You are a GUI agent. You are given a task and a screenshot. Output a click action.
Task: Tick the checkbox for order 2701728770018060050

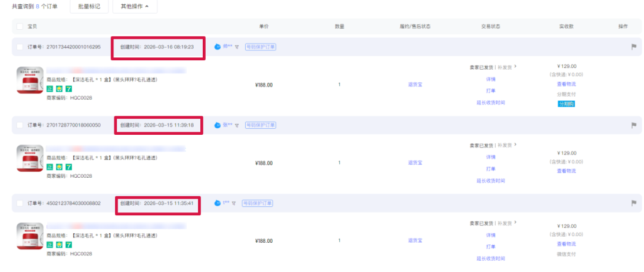(x=20, y=125)
